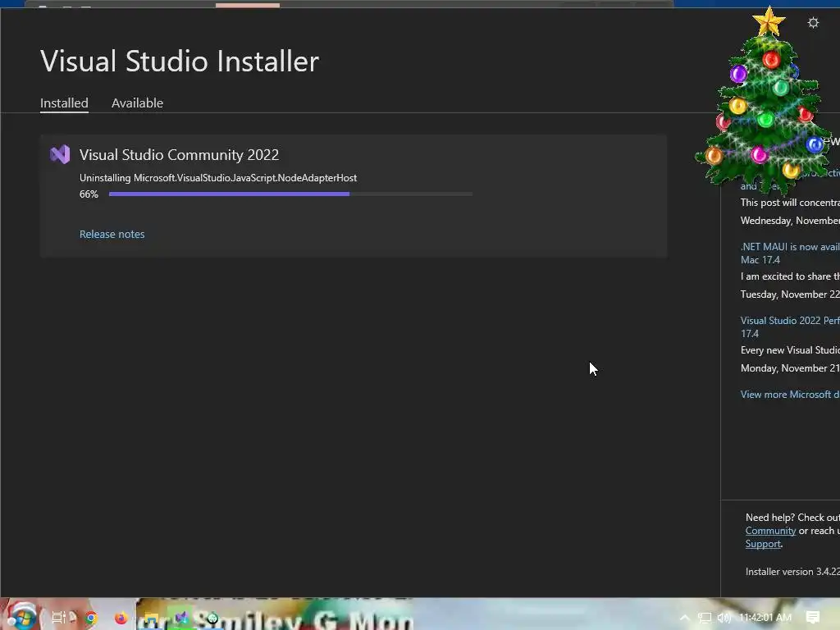Open File Explorer from the taskbar

[151, 620]
